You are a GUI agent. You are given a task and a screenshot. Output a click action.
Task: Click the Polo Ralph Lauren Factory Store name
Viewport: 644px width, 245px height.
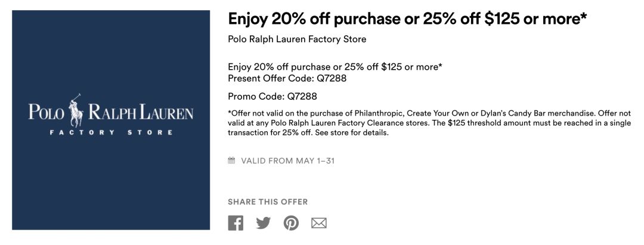pos(297,39)
